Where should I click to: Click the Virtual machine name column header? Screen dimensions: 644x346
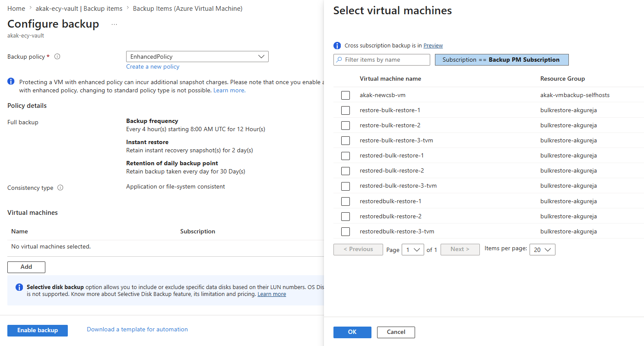[x=390, y=79]
